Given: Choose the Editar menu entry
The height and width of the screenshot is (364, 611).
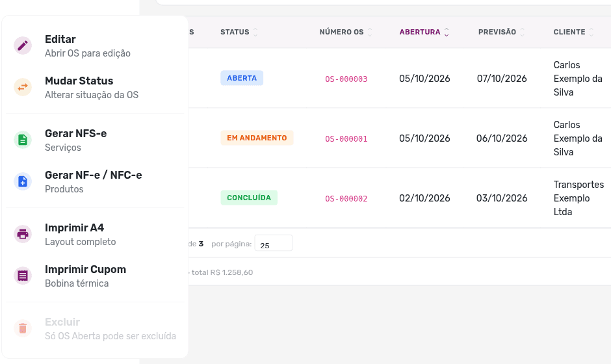Looking at the screenshot, I should click(95, 46).
